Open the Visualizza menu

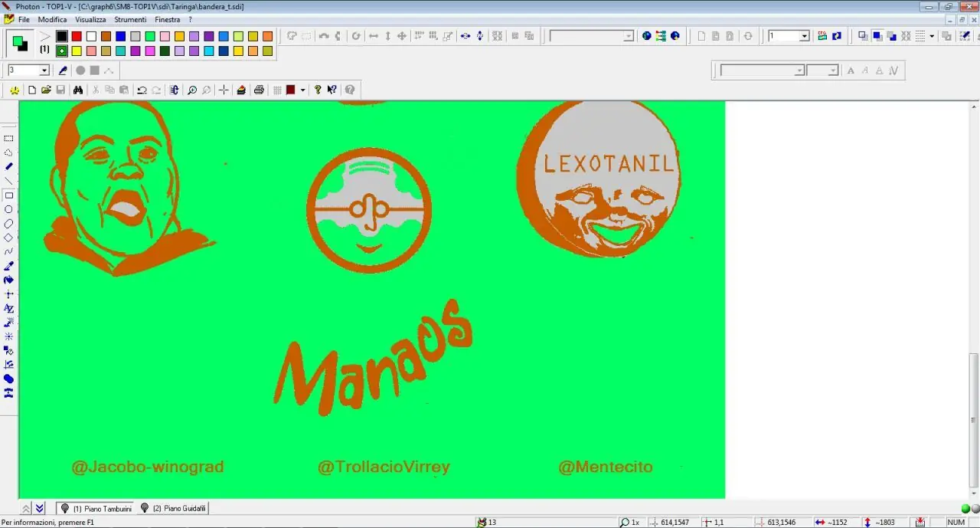[90, 19]
